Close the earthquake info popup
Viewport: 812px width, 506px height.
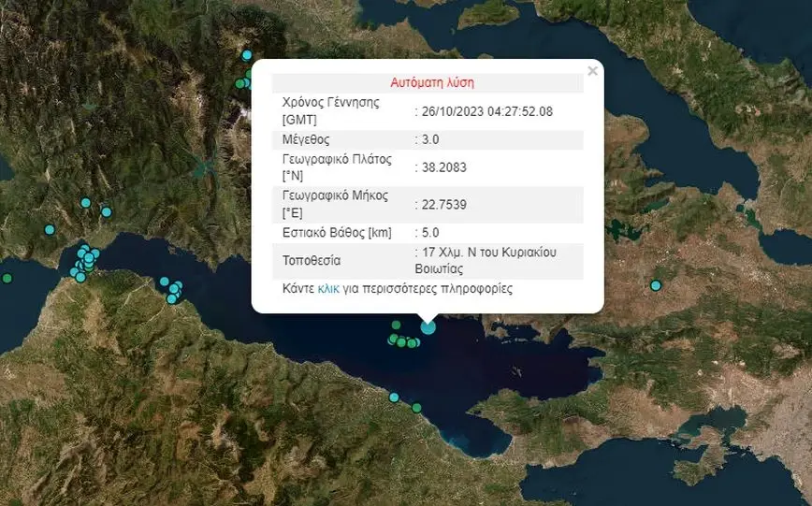pyautogui.click(x=591, y=71)
